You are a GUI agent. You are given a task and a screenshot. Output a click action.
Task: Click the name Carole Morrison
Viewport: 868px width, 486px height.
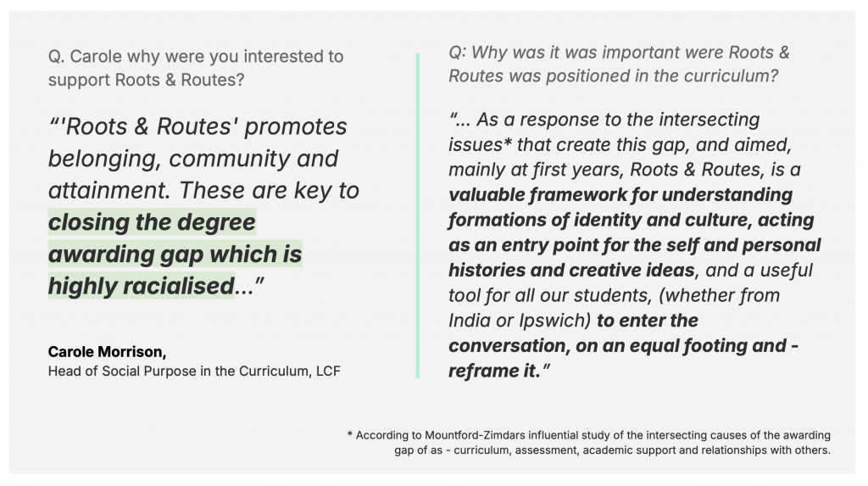(107, 352)
